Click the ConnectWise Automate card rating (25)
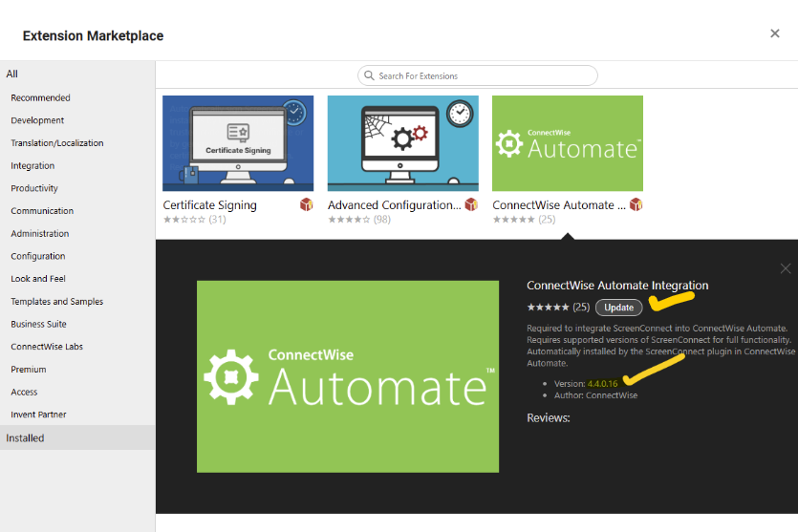Image resolution: width=798 pixels, height=532 pixels. tap(525, 220)
